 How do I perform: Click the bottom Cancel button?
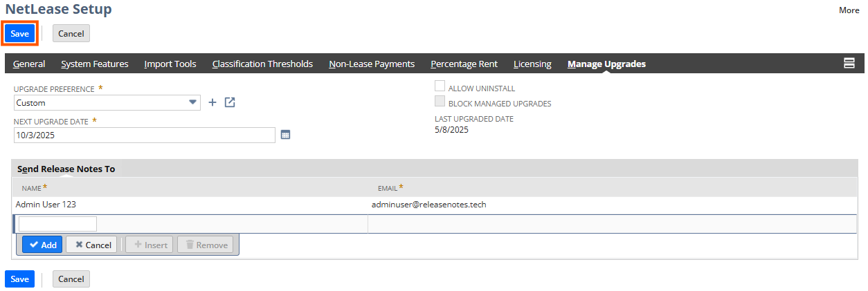pos(71,279)
